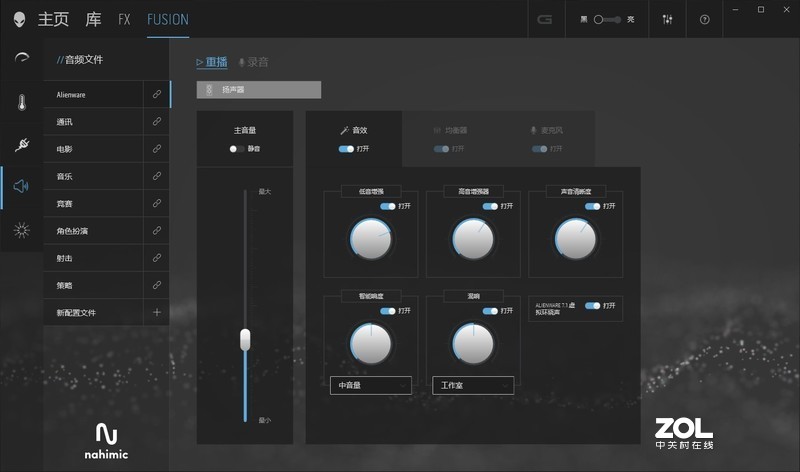This screenshot has width=800, height=472.
Task: Open the lighting (sun) sidebar section
Action: click(x=21, y=230)
